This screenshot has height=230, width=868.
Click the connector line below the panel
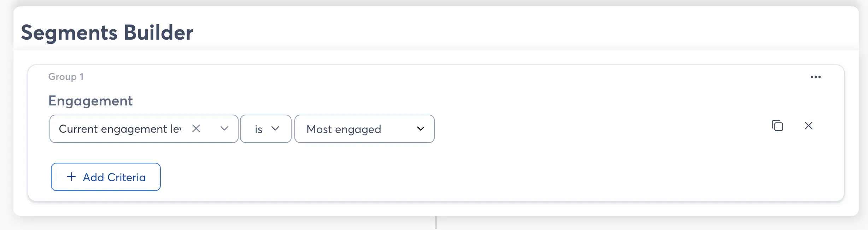(436, 223)
